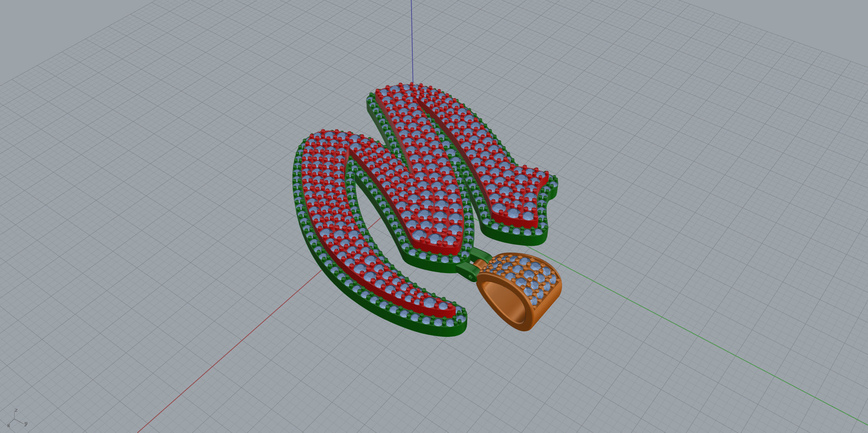
Task: Click the world XYZ axes icon
Action: tap(17, 418)
